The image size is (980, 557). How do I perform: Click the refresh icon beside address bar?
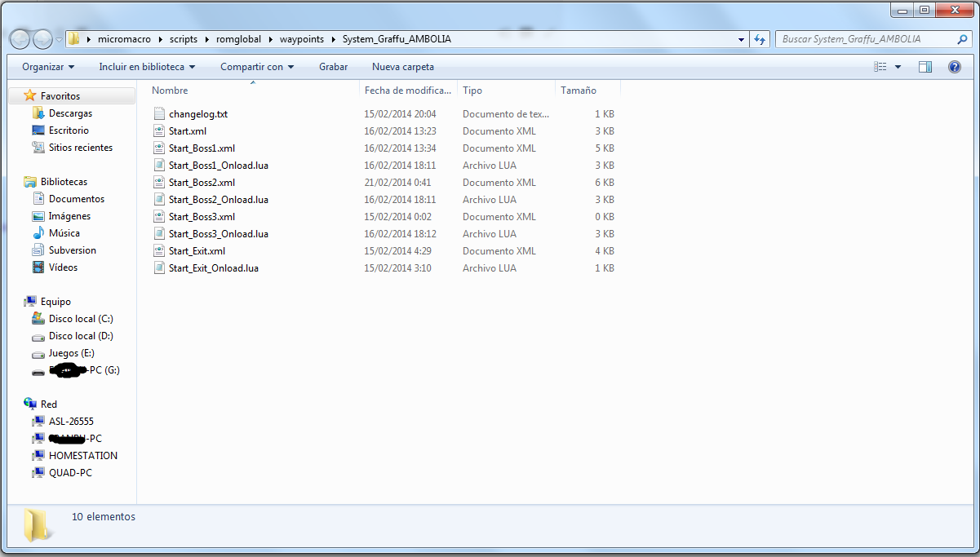[760, 39]
